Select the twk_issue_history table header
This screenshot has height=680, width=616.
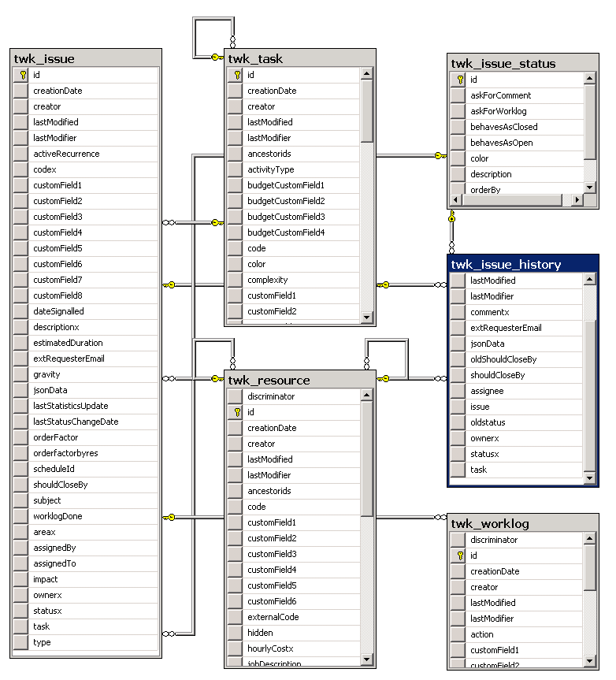(x=523, y=264)
